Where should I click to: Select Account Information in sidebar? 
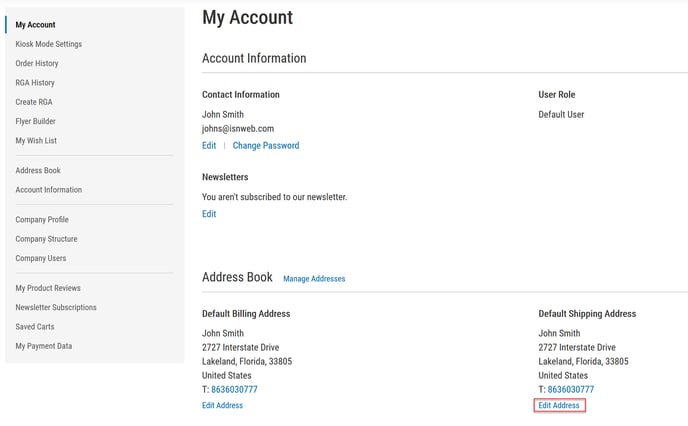tap(48, 190)
